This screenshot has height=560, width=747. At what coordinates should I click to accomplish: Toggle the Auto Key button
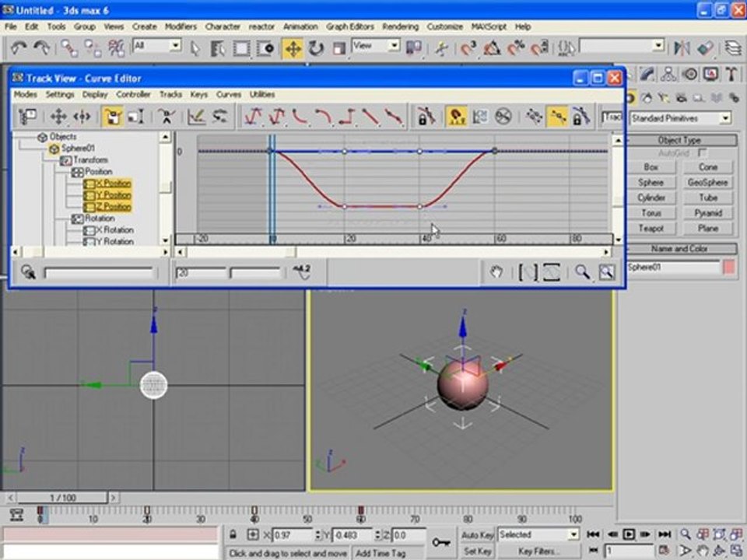click(477, 535)
